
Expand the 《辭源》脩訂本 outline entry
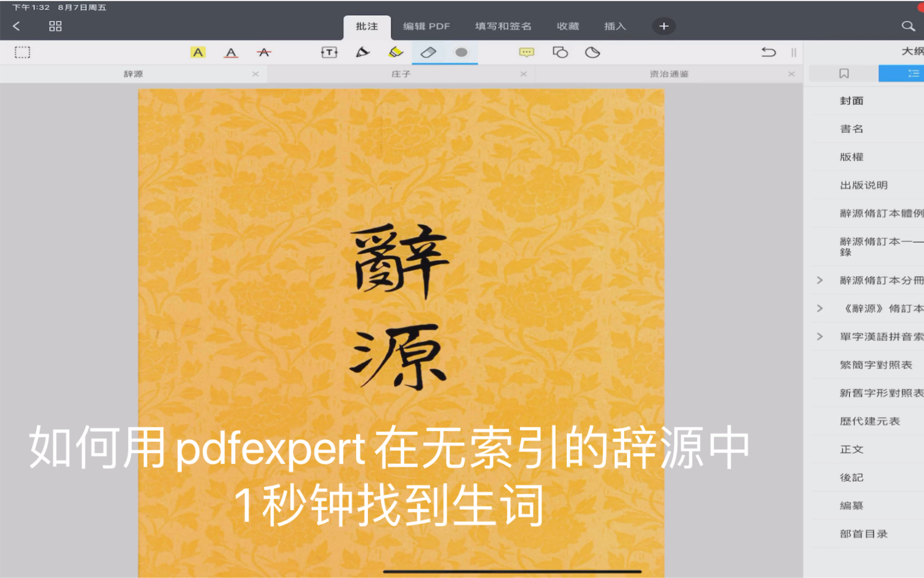tap(820, 308)
